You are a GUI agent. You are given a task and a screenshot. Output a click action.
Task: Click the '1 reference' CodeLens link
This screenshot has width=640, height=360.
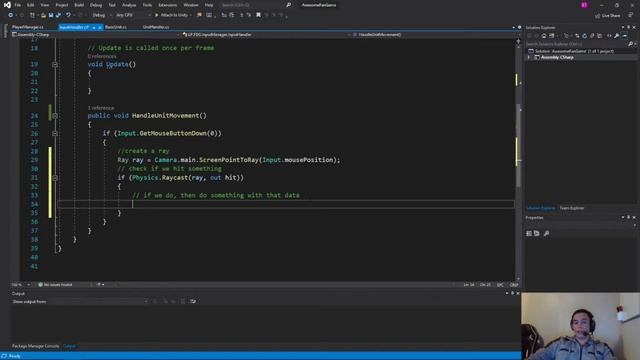pos(101,108)
